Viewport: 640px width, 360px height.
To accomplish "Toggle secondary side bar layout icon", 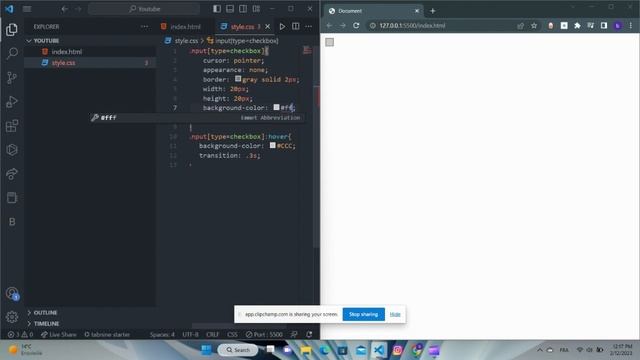I will tap(243, 9).
